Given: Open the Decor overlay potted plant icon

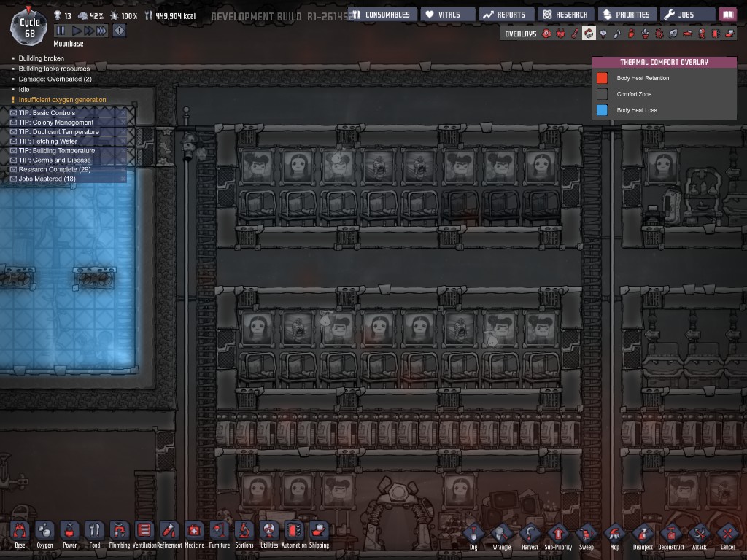Looking at the screenshot, I should [x=645, y=34].
